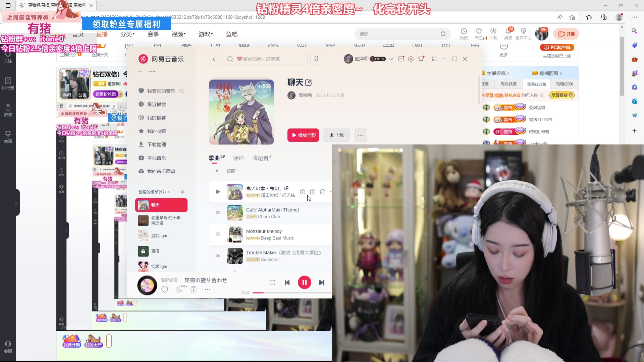Go back to the previous track
The height and width of the screenshot is (362, 644).
tap(287, 283)
